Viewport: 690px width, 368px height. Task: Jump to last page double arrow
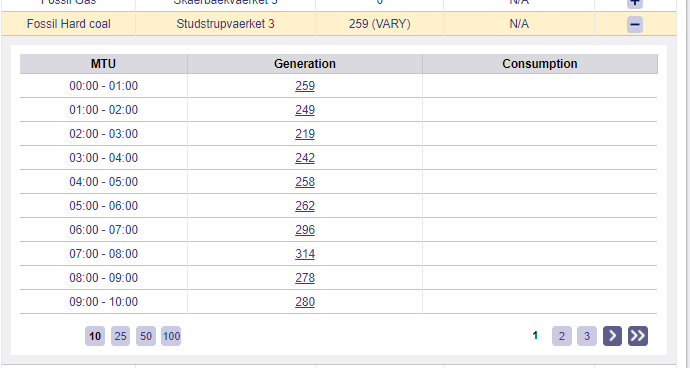pyautogui.click(x=638, y=336)
